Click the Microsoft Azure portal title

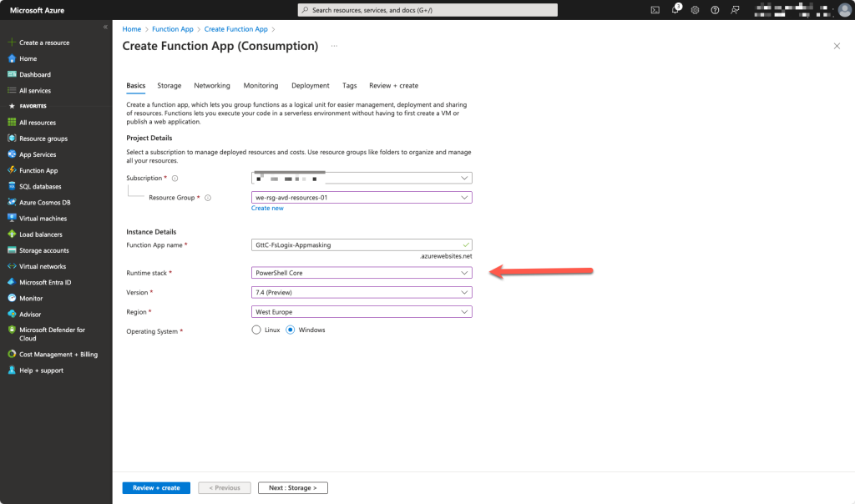pos(37,10)
